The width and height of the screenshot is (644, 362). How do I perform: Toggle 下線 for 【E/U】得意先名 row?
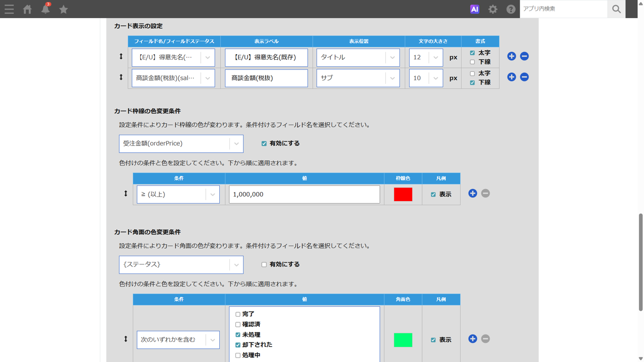click(472, 62)
